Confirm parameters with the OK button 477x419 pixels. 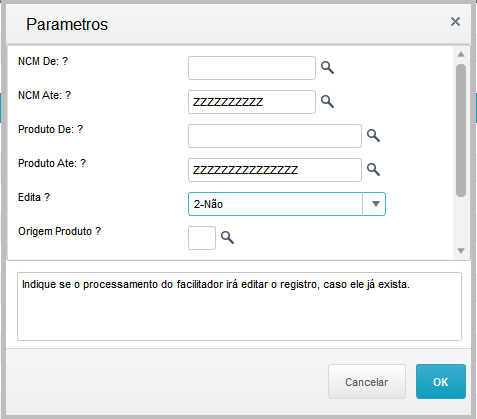[x=441, y=382]
